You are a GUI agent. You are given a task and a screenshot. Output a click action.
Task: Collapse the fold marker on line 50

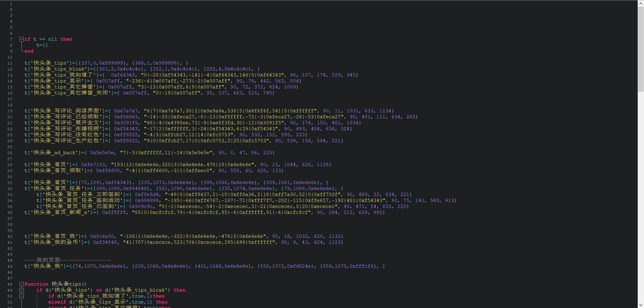pos(21,296)
